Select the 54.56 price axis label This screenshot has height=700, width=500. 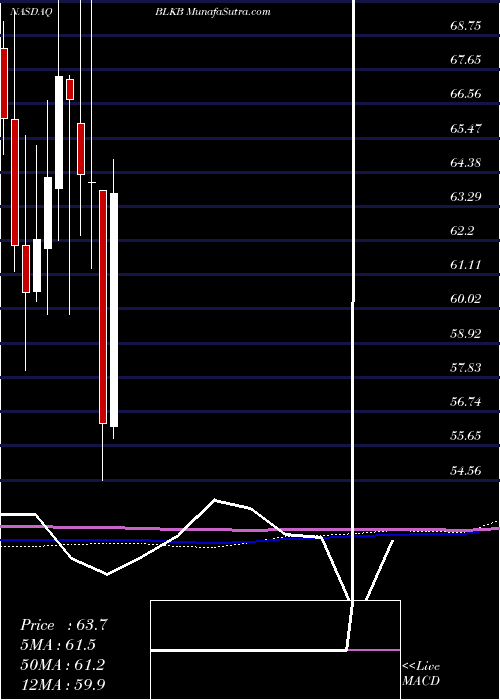(466, 470)
